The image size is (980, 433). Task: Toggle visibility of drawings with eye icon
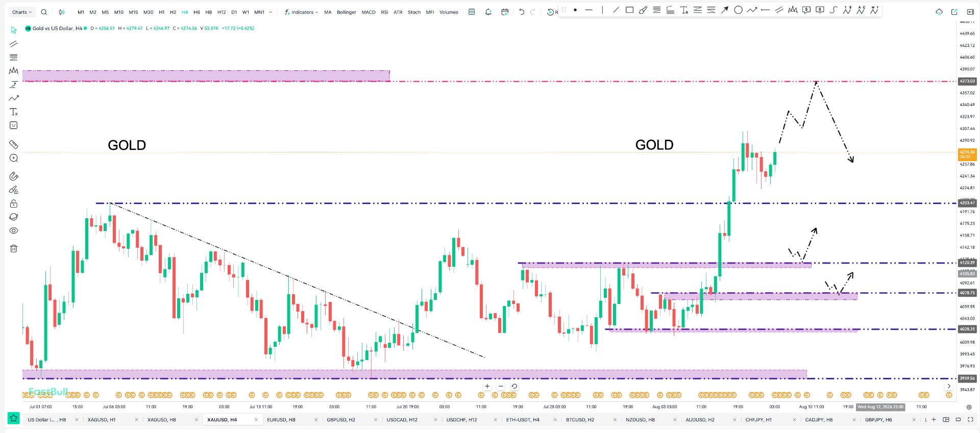(14, 231)
